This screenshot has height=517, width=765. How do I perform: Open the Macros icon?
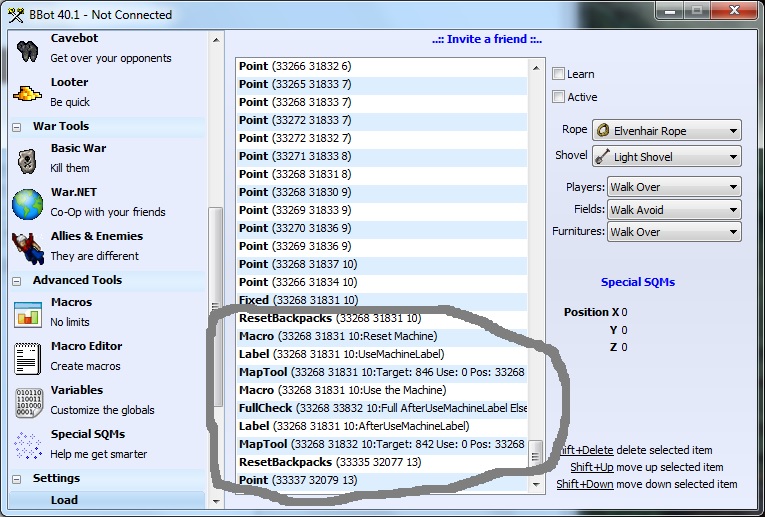coord(27,313)
